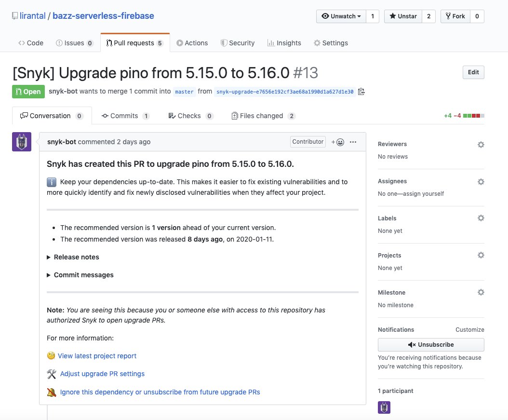Click snyk-bot author name in comment header
Screen dimensions: 508x420
[62, 142]
